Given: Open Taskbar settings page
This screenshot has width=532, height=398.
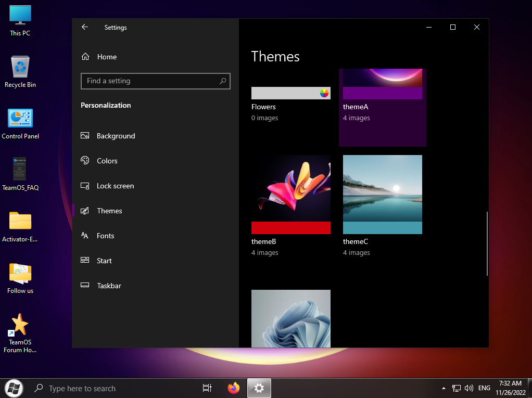Looking at the screenshot, I should coord(109,286).
